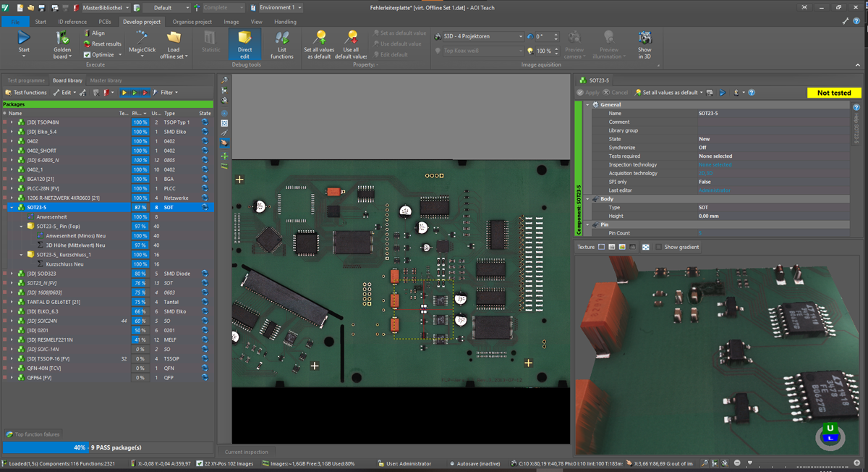The width and height of the screenshot is (868, 472).
Task: Click the Start play icon in ribbon
Action: point(24,38)
